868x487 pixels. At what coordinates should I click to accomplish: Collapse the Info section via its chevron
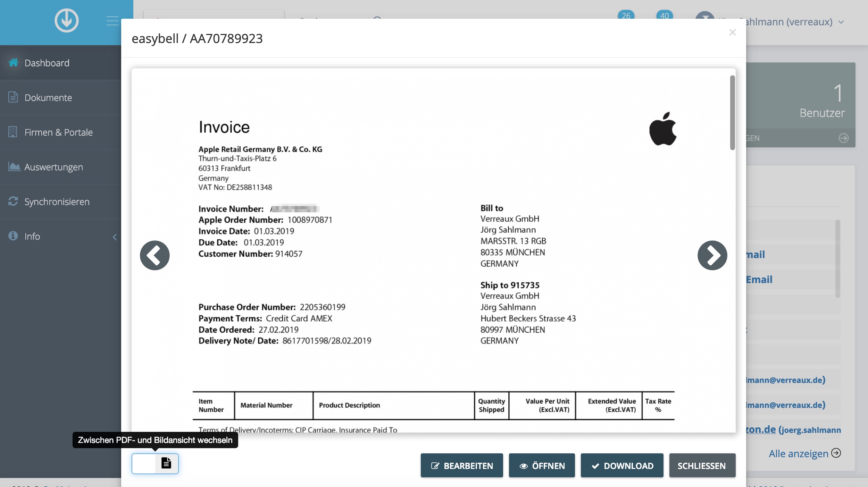point(115,237)
